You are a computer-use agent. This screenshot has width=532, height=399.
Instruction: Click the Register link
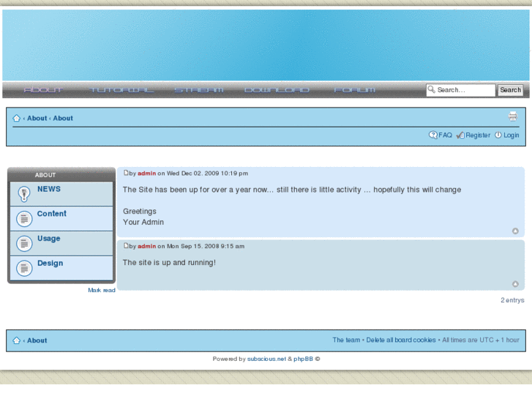coord(478,135)
